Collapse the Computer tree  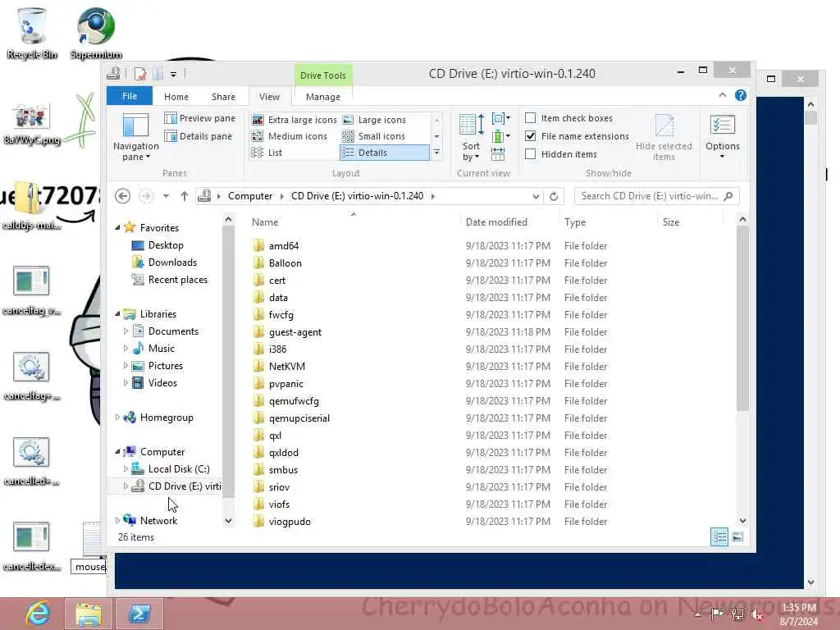tap(117, 452)
